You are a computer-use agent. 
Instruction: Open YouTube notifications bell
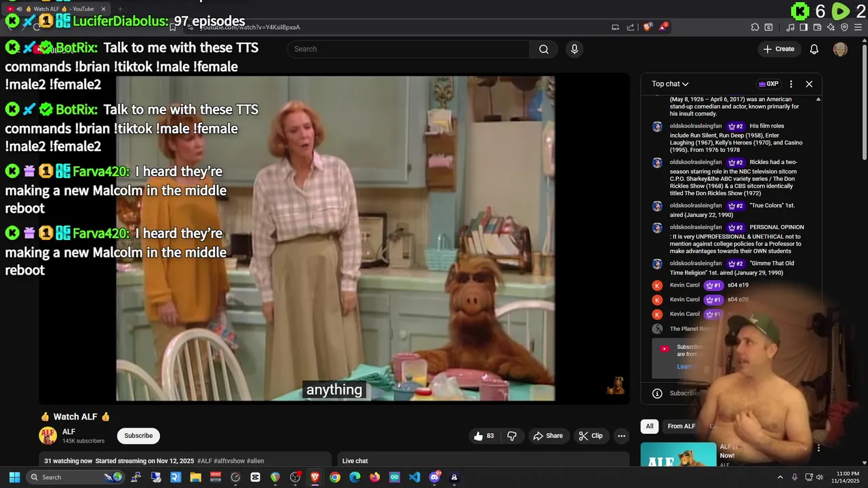(x=814, y=49)
